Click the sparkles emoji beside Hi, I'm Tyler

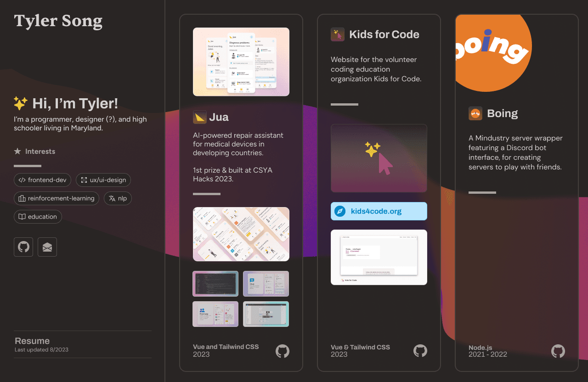click(21, 103)
